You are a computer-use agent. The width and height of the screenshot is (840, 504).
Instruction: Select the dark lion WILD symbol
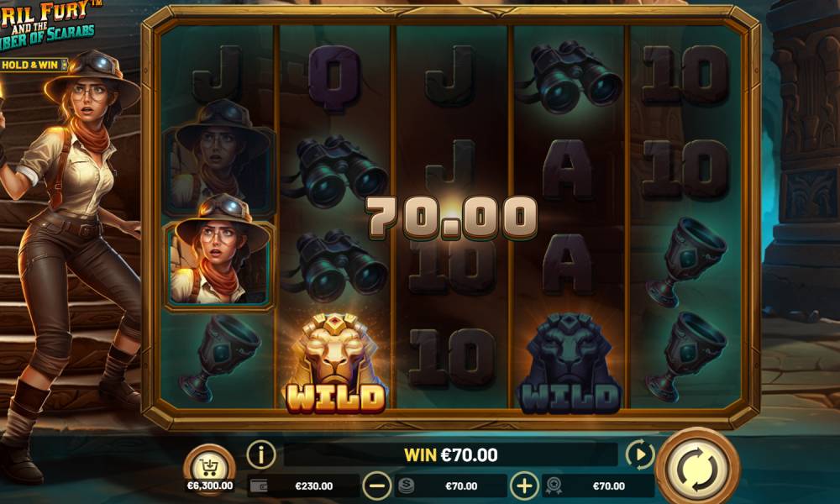point(570,364)
